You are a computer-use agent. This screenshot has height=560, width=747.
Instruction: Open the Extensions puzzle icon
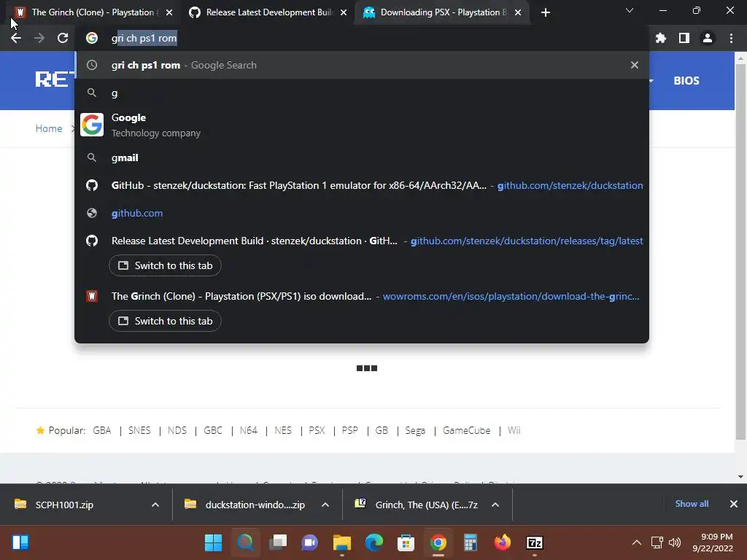coord(661,38)
